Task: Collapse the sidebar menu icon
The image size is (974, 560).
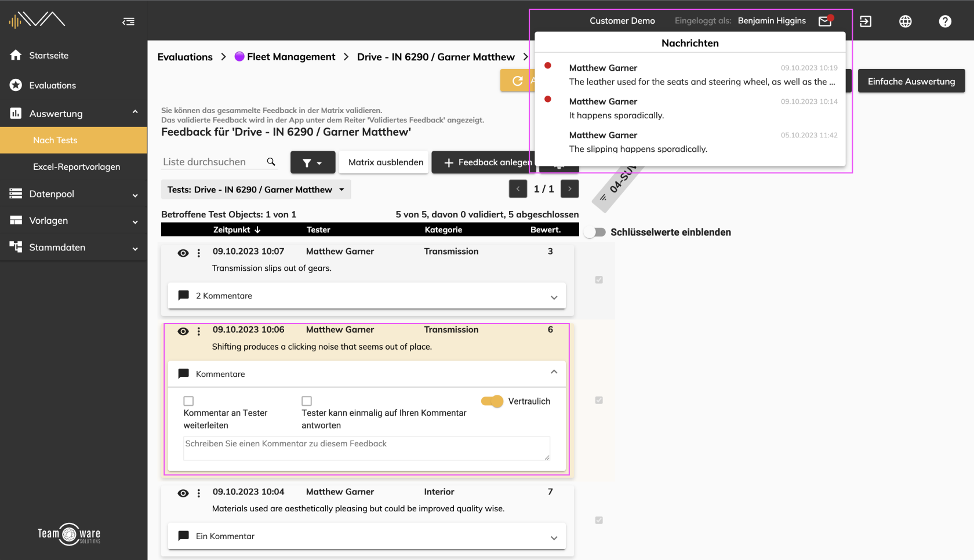Action: 129,21
